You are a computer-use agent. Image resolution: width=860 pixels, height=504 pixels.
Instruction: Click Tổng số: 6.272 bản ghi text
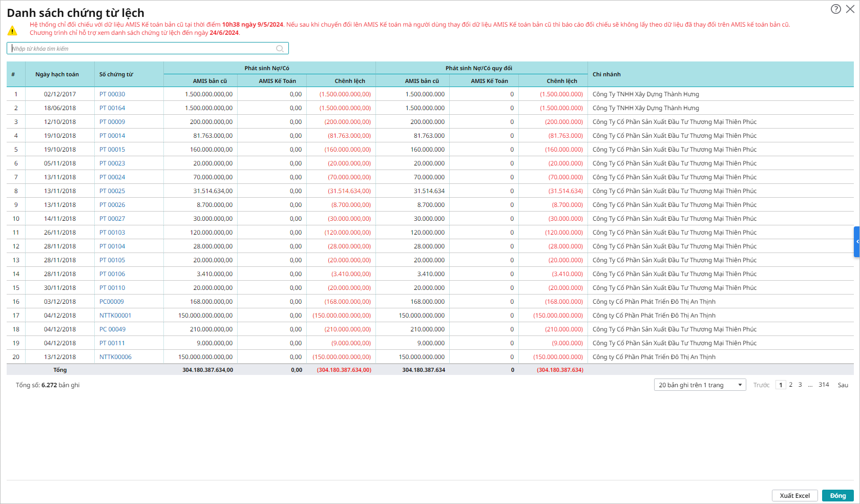click(48, 385)
